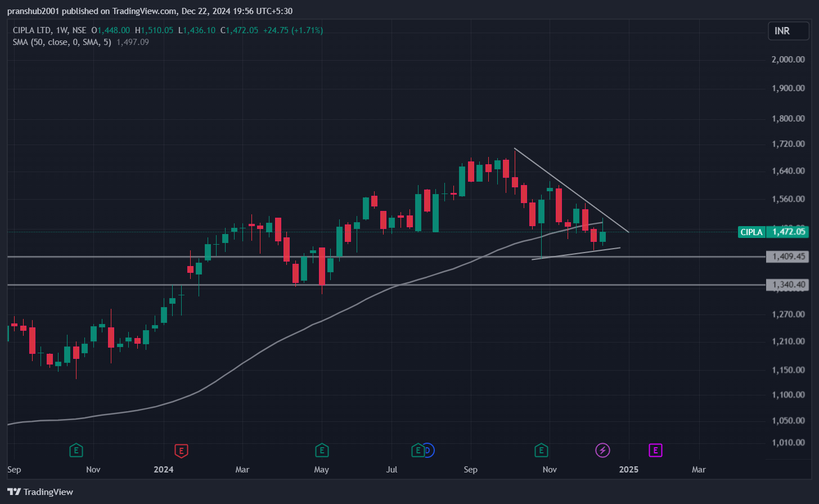Viewport: 819px width, 504px height.
Task: Click the Nov label just before 2025
Action: click(550, 470)
